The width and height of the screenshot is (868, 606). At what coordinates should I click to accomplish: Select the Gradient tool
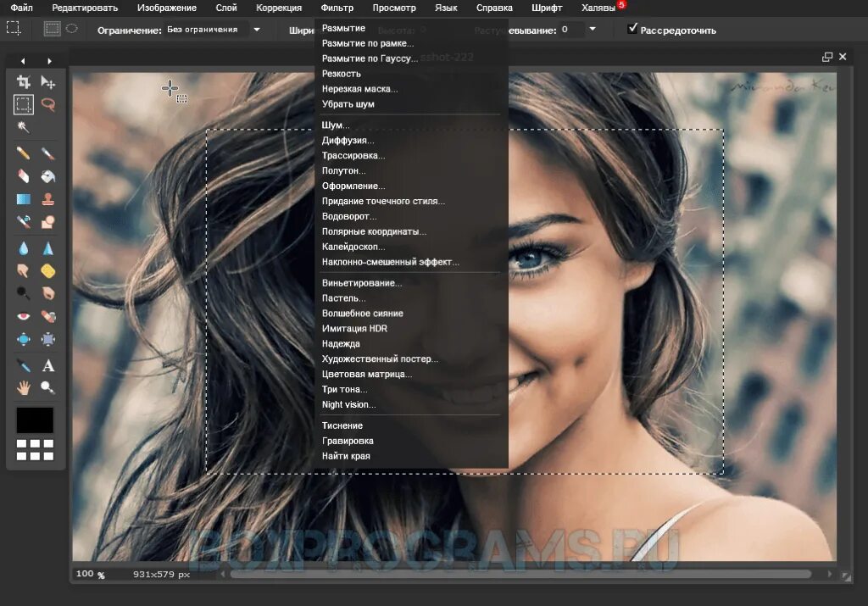pos(23,198)
